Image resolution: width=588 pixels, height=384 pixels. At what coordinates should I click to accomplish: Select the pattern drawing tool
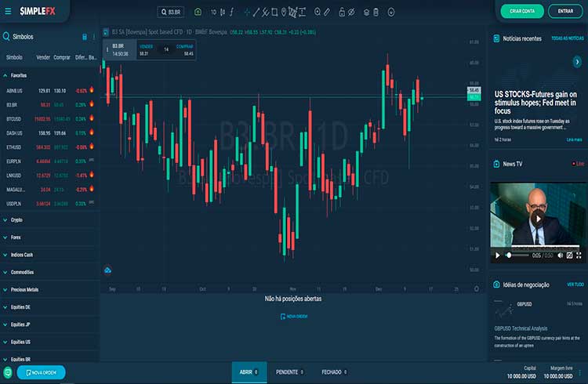(x=292, y=13)
